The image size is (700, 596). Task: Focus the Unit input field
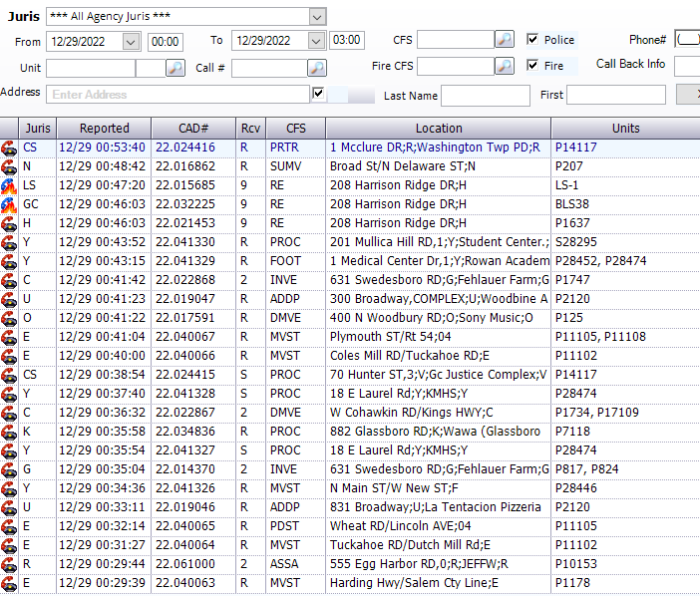(x=91, y=68)
